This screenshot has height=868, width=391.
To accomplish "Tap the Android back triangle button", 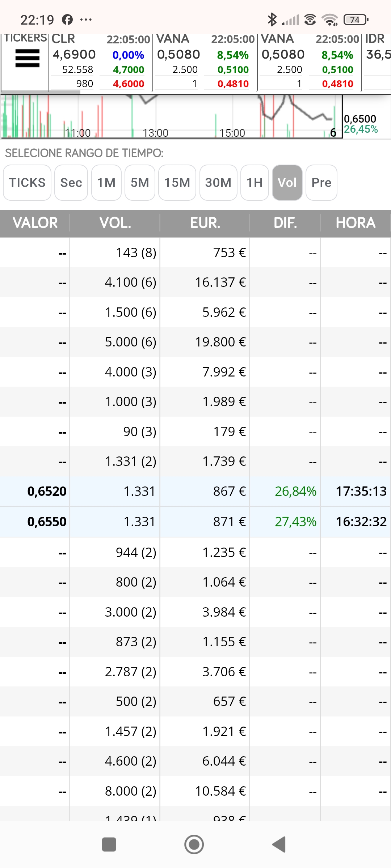I will (x=279, y=845).
